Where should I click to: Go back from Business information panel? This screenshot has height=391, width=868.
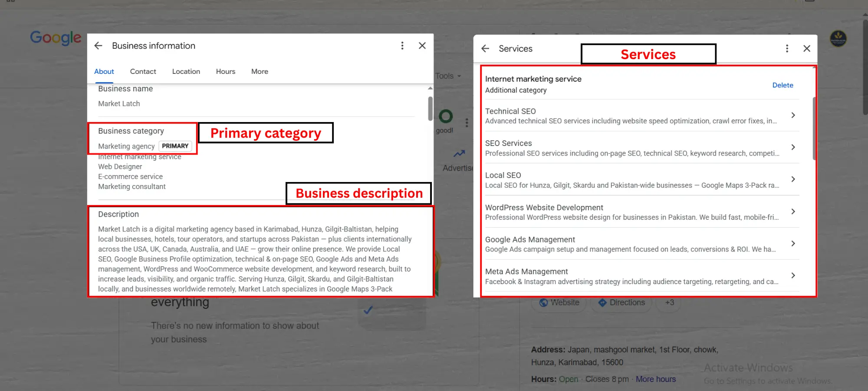(x=99, y=46)
